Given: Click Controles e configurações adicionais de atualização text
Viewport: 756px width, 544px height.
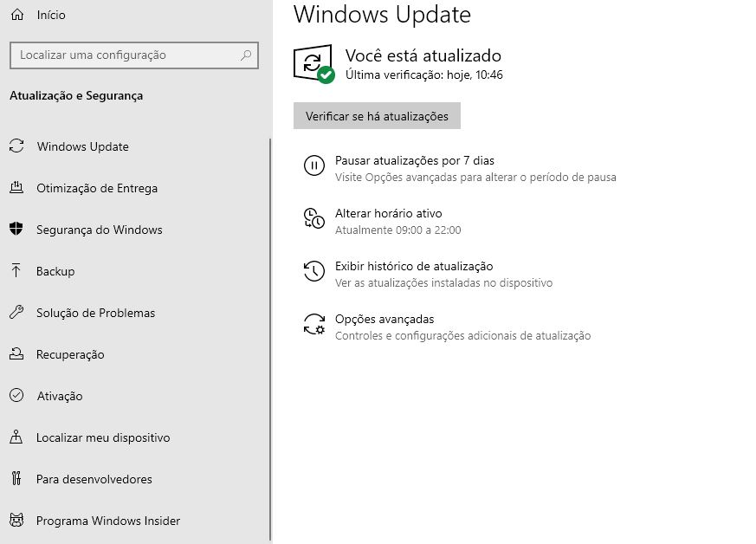Looking at the screenshot, I should (x=462, y=335).
